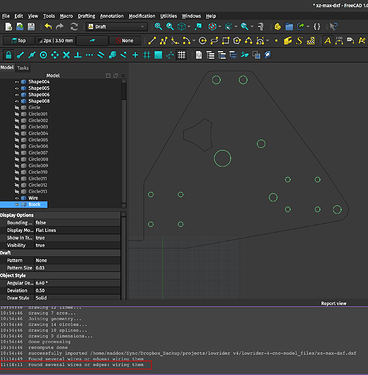Select the Draft Dimension tool

tap(339, 41)
